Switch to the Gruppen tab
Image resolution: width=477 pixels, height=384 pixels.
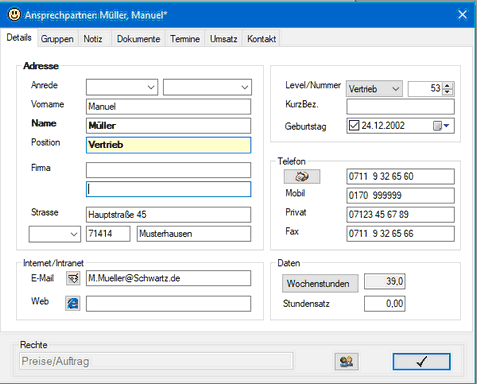pos(57,39)
